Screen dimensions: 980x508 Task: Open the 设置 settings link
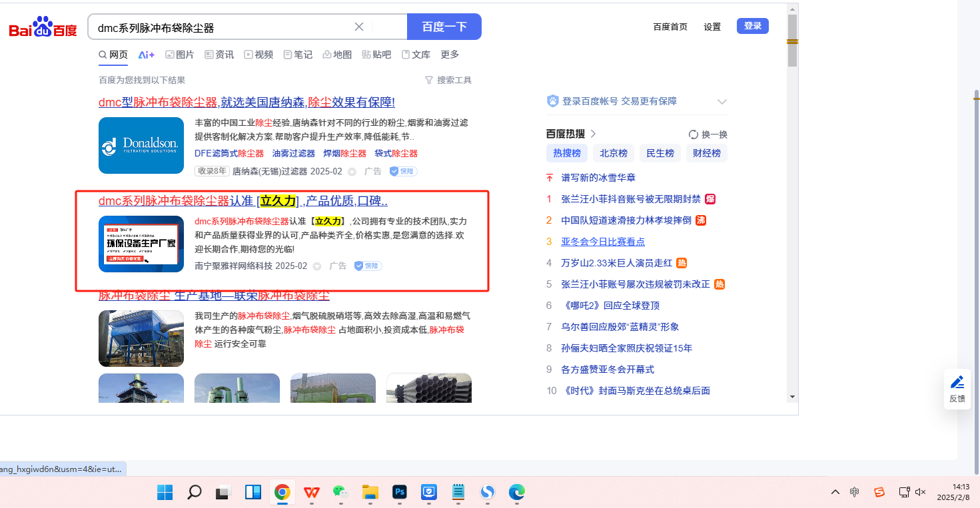[x=712, y=27]
